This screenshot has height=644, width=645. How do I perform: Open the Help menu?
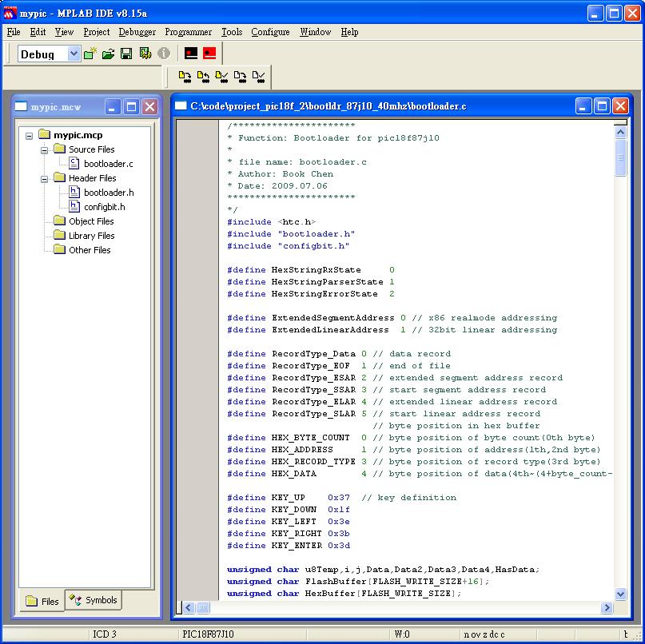[x=349, y=32]
